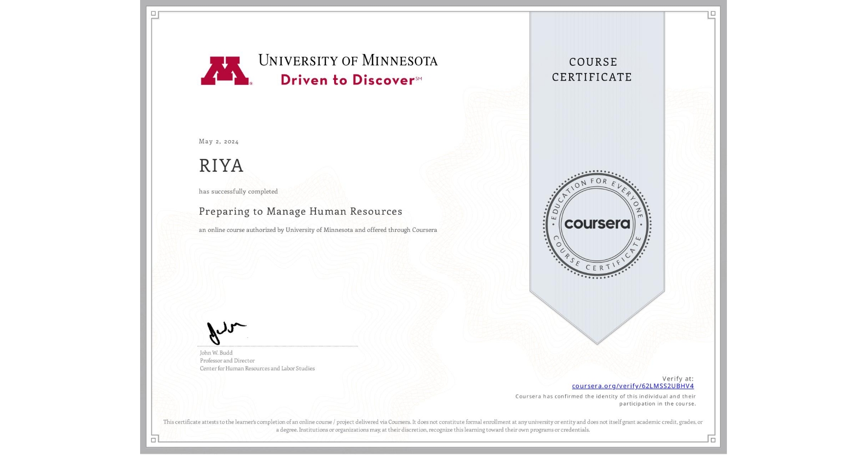Click the identity confirmation statement below the link
Screen dimensions: 868x455
[605, 400]
